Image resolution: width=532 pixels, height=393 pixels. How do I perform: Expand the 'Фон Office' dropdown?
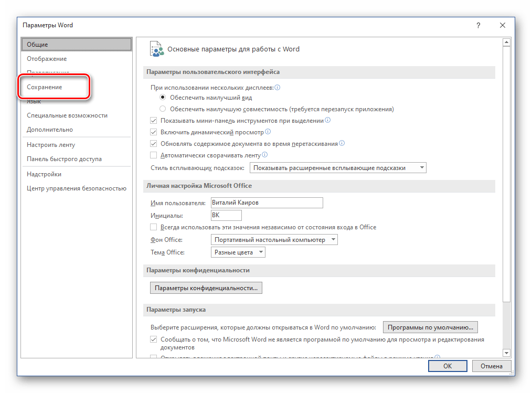pos(274,240)
